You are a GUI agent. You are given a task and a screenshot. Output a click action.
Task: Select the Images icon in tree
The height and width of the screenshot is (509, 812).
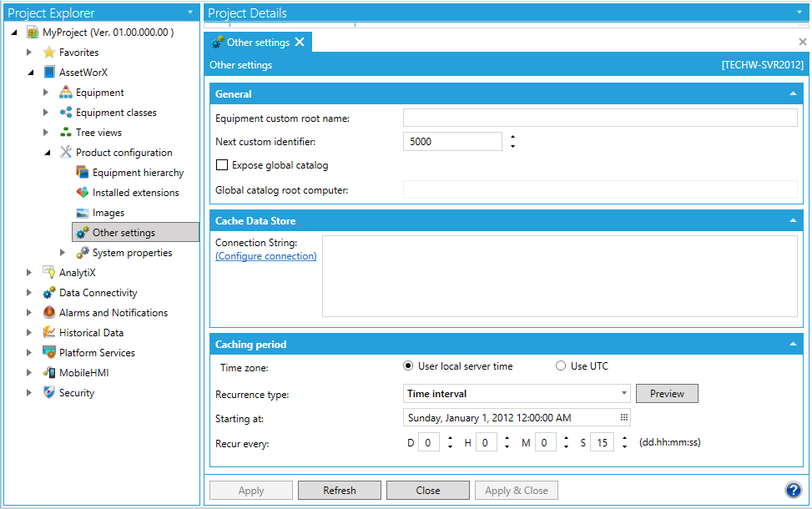[x=83, y=213]
